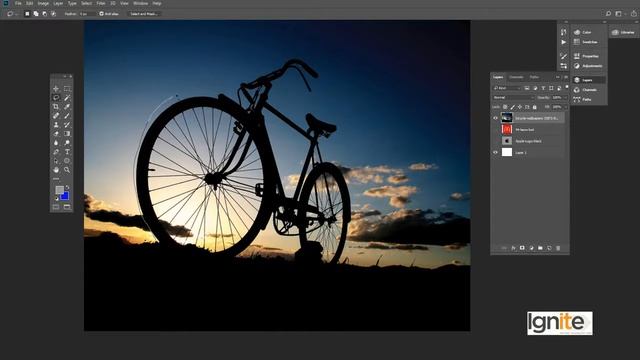Select the Crop tool
640x360 pixels.
(56, 107)
